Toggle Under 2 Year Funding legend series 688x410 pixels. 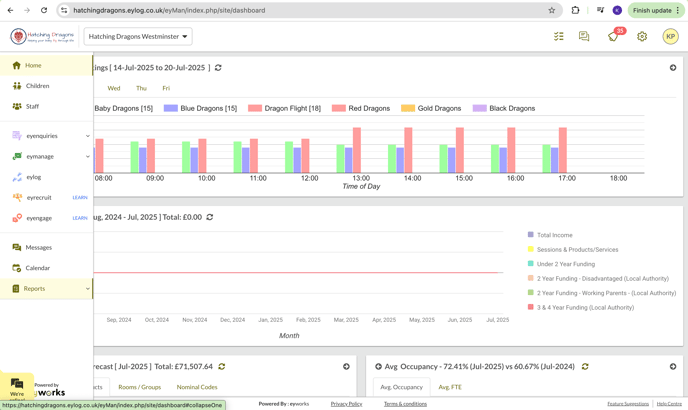click(x=561, y=264)
